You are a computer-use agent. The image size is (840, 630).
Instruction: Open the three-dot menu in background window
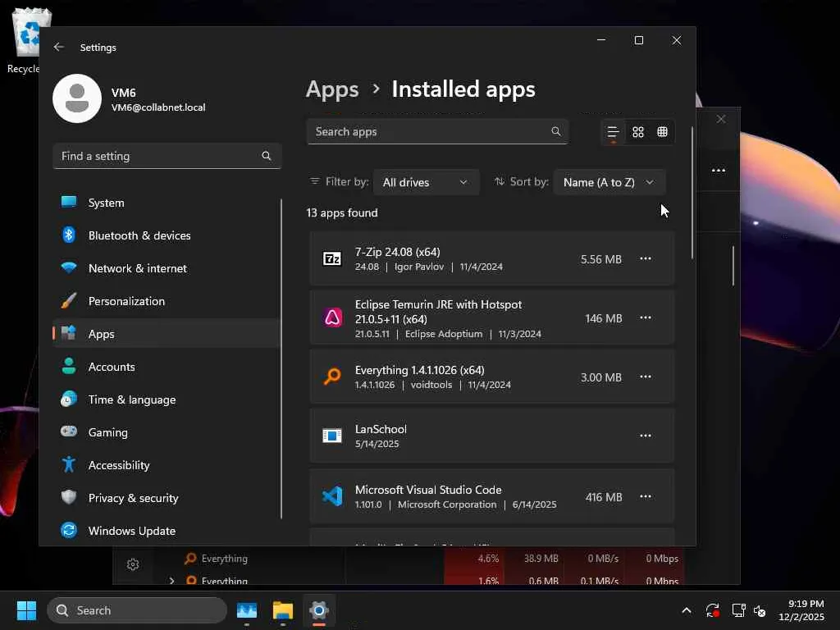pos(719,171)
